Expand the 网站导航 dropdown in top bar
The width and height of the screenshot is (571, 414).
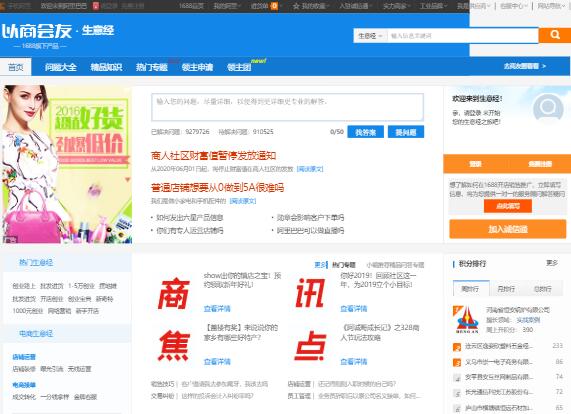click(551, 6)
